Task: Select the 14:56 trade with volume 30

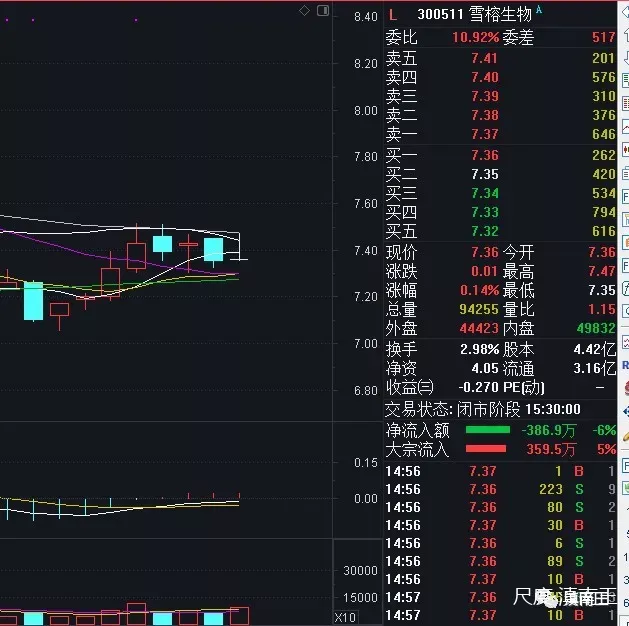Action: point(500,526)
